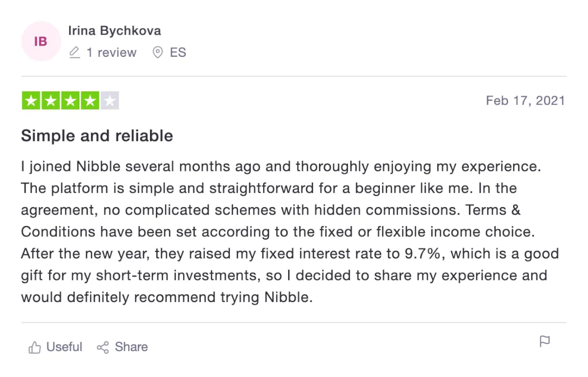Viewport: 588px width, 377px height.
Task: Click the '9.7%' interest rate text
Action: (x=427, y=254)
